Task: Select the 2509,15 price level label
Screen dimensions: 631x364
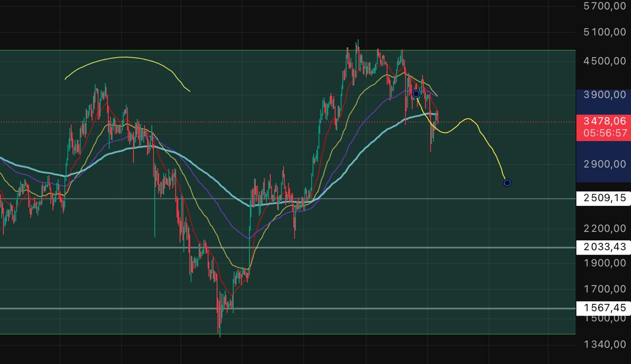Action: pyautogui.click(x=604, y=198)
